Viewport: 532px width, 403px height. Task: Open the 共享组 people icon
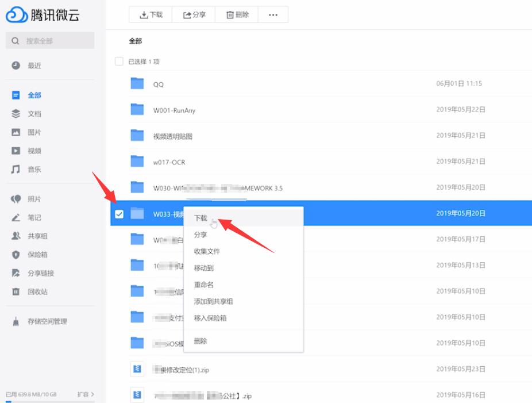click(16, 236)
